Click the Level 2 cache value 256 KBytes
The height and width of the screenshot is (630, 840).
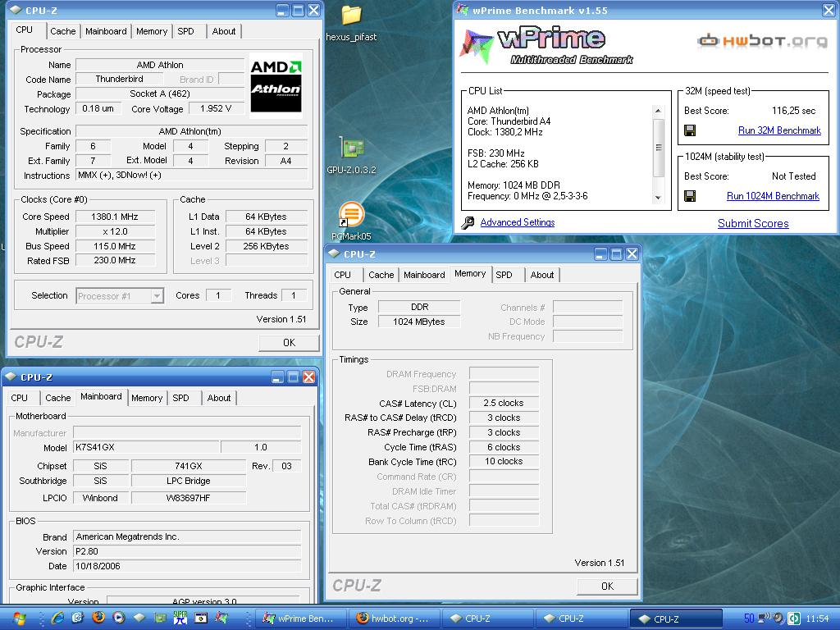click(x=267, y=246)
